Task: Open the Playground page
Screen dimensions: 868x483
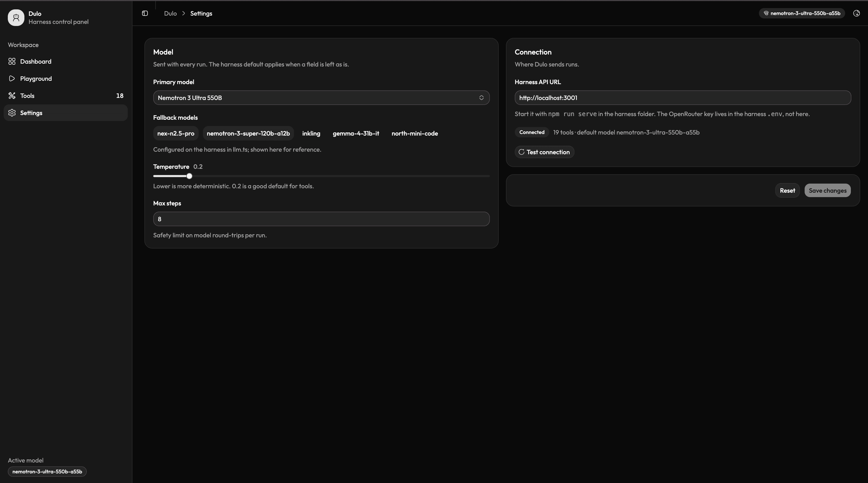Action: (x=66, y=78)
